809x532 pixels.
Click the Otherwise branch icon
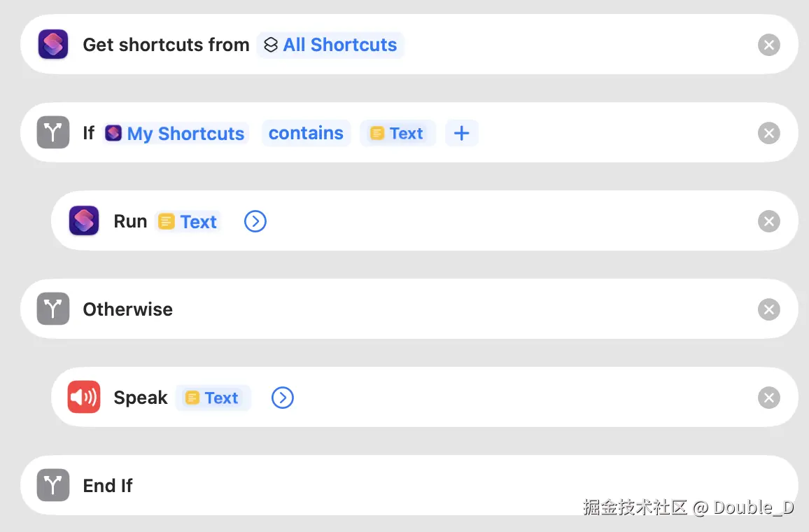(53, 309)
